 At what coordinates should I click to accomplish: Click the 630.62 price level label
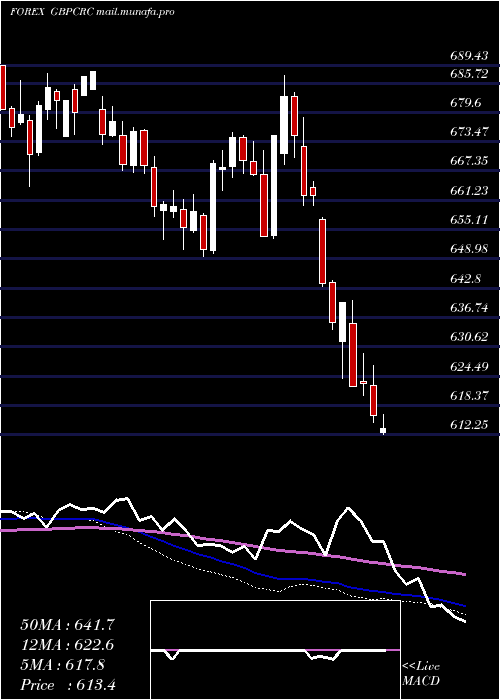[x=469, y=337]
